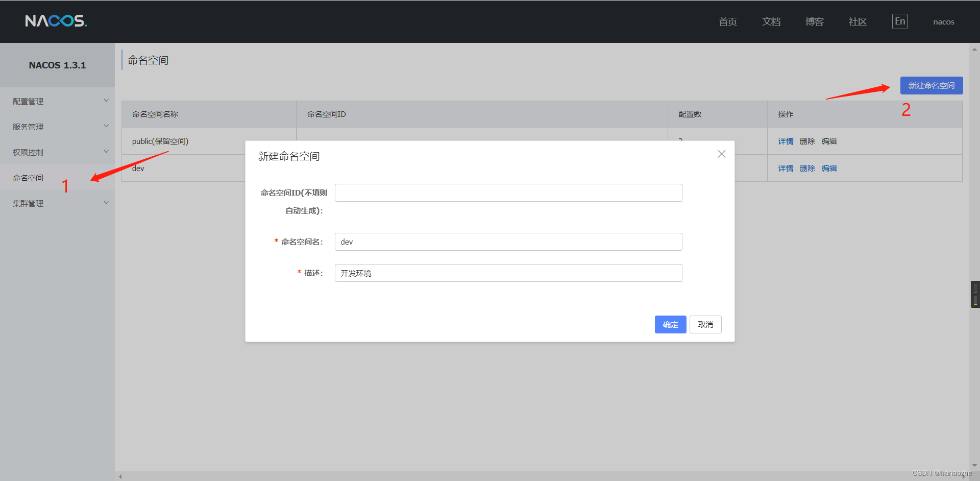Cancel the dialog with 取消
This screenshot has width=980, height=481.
tap(705, 324)
